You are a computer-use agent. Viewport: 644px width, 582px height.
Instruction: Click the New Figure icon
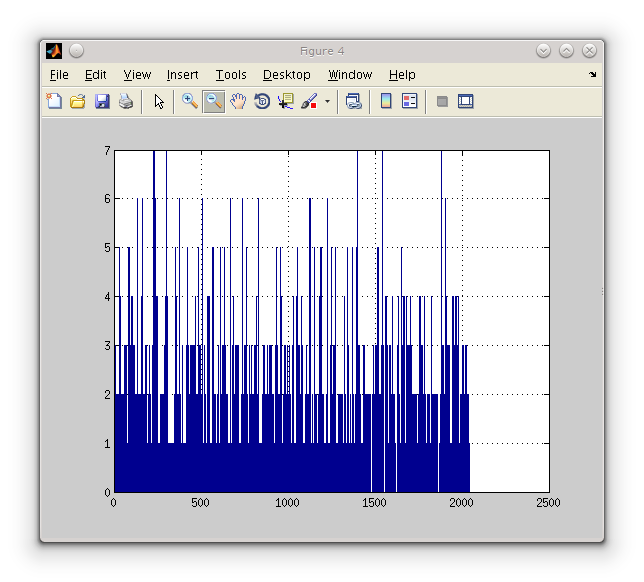pos(54,101)
